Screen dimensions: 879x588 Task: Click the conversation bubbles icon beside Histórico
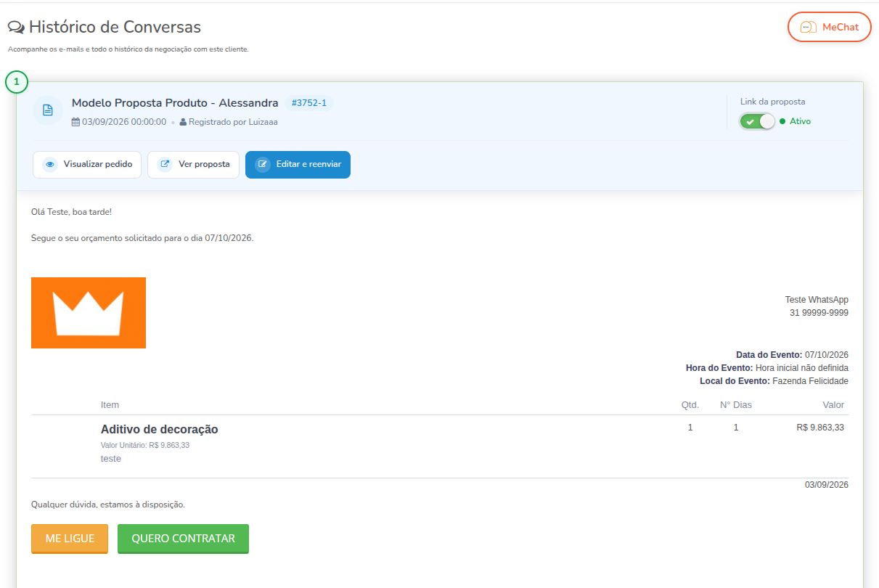tap(16, 28)
